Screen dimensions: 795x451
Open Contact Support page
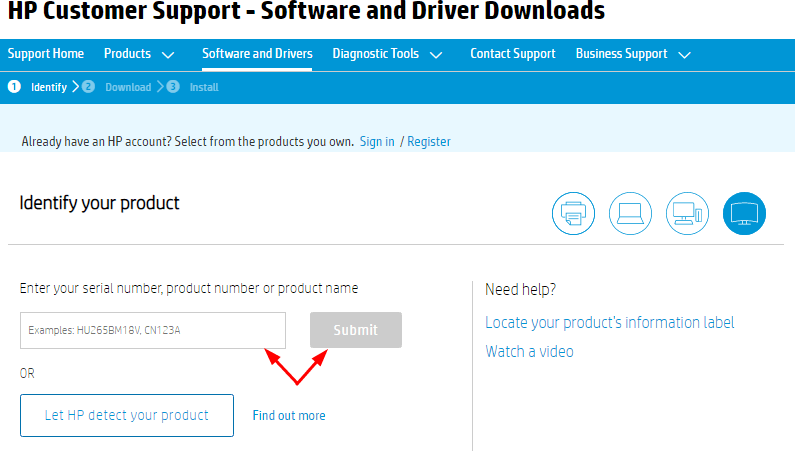(x=513, y=54)
